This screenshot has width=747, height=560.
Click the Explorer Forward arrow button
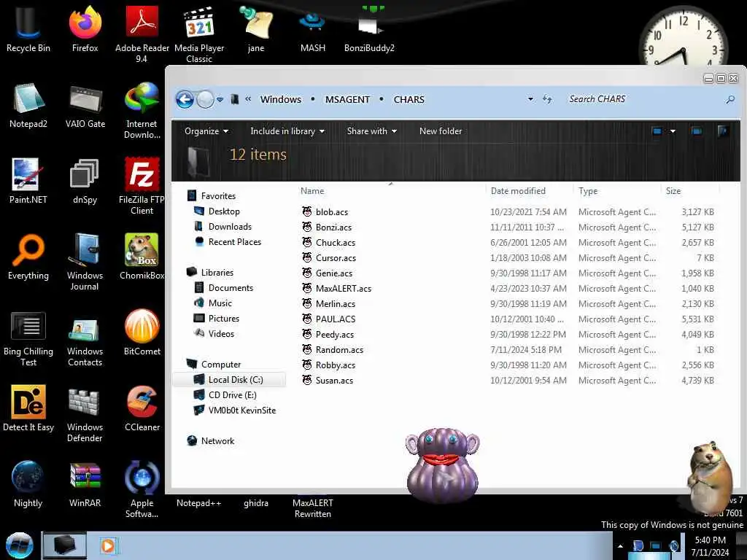tap(205, 99)
